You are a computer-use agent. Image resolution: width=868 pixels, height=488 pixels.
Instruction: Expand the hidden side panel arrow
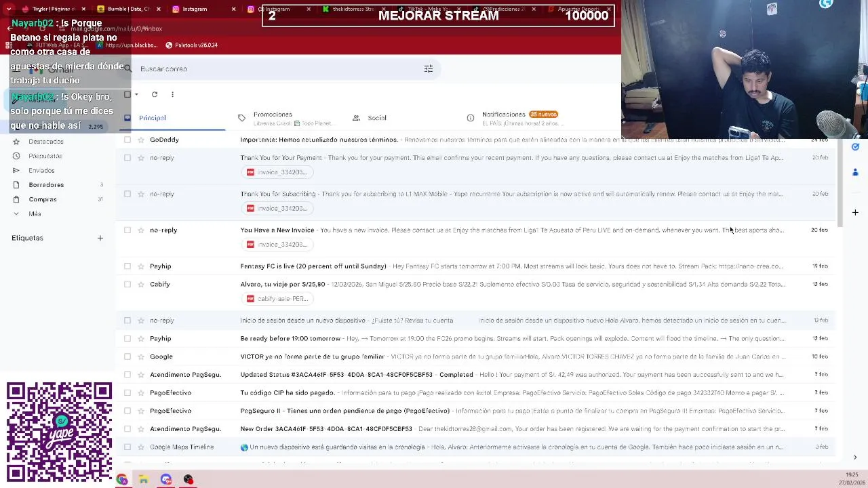pos(855,457)
